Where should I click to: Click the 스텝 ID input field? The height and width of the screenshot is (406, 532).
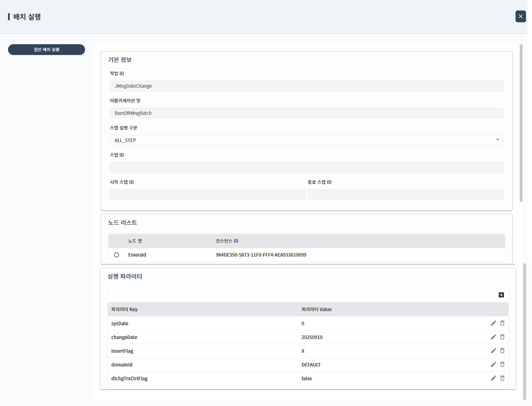[306, 167]
